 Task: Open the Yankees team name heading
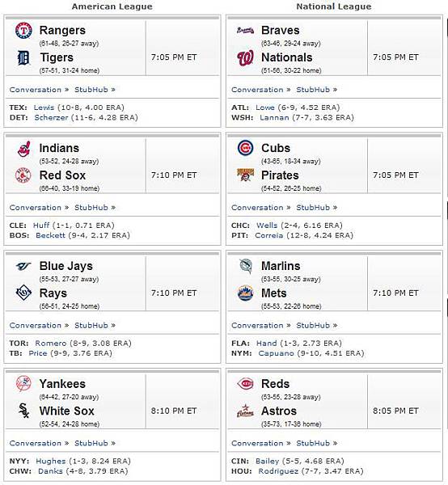coord(62,384)
